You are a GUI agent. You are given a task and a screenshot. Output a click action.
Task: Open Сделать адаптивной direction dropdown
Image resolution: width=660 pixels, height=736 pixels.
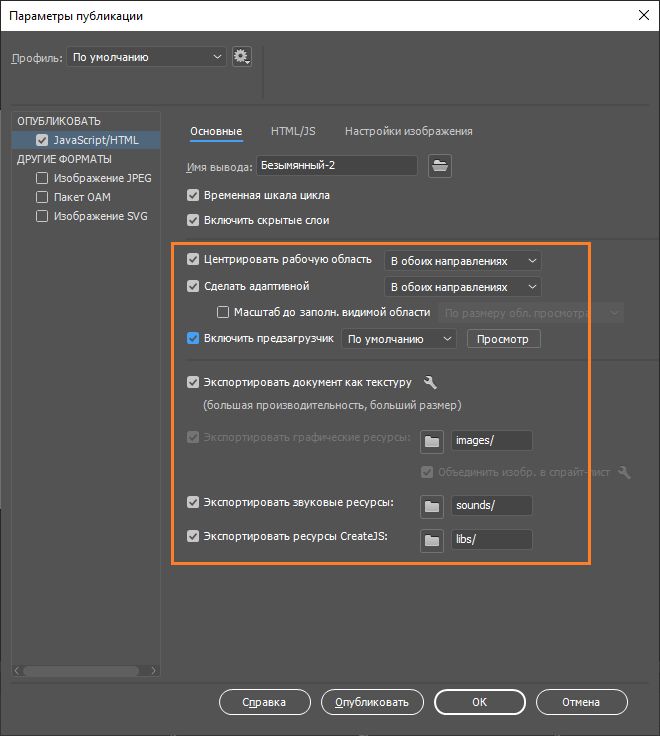(x=462, y=287)
